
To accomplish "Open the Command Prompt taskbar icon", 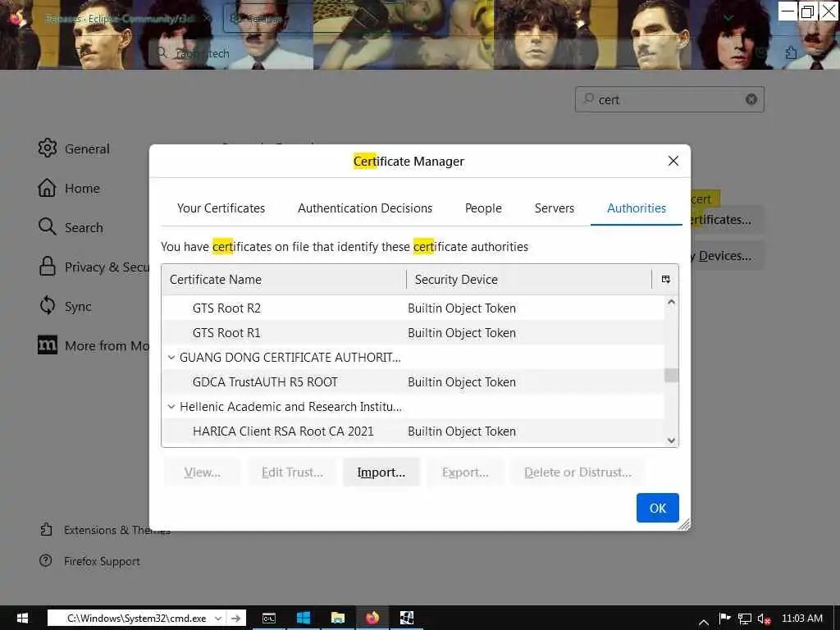I will (x=269, y=618).
